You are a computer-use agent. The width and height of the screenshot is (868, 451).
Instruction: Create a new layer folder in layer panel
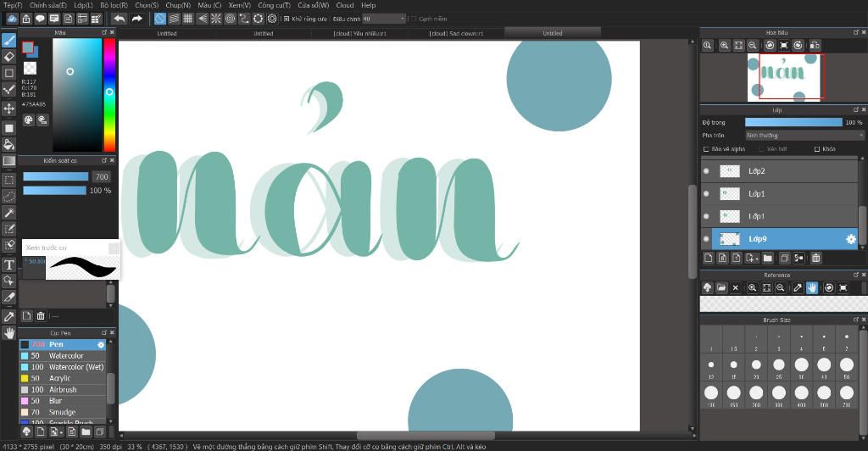click(x=768, y=258)
